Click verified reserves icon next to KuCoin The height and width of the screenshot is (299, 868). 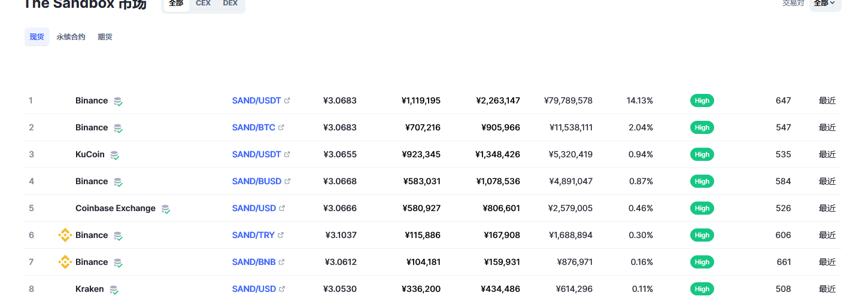114,155
